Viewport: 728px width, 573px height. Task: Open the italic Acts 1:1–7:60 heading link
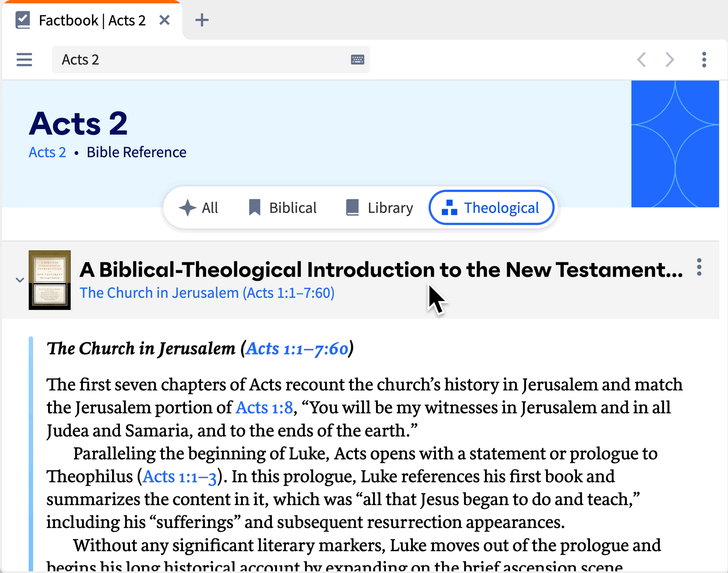(297, 349)
